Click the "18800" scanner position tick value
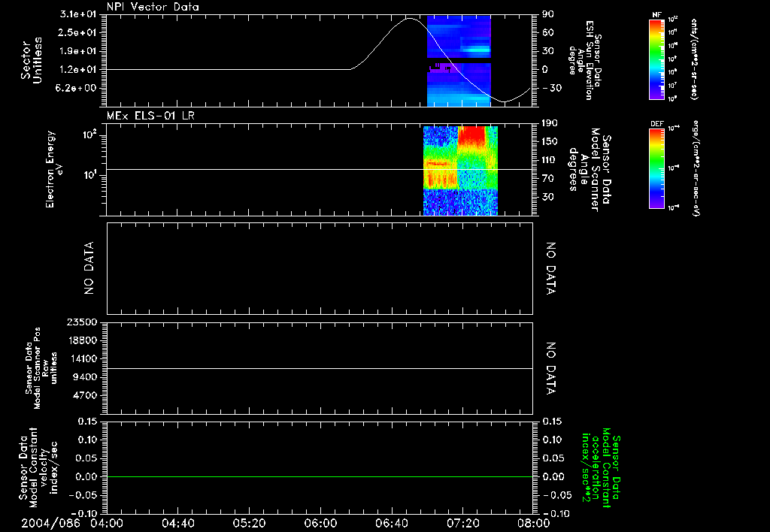The height and width of the screenshot is (532, 770). click(81, 340)
